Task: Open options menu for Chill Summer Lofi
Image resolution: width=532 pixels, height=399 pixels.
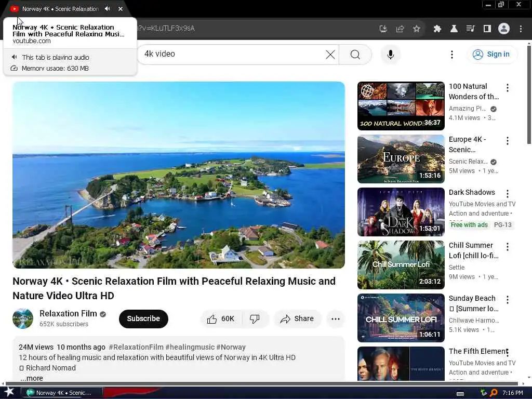Action: (x=507, y=247)
